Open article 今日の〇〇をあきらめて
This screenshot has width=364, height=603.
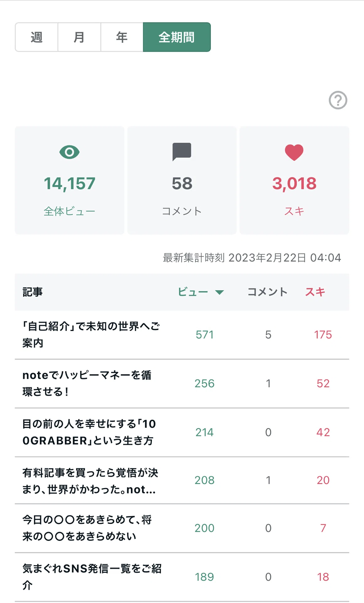(87, 528)
